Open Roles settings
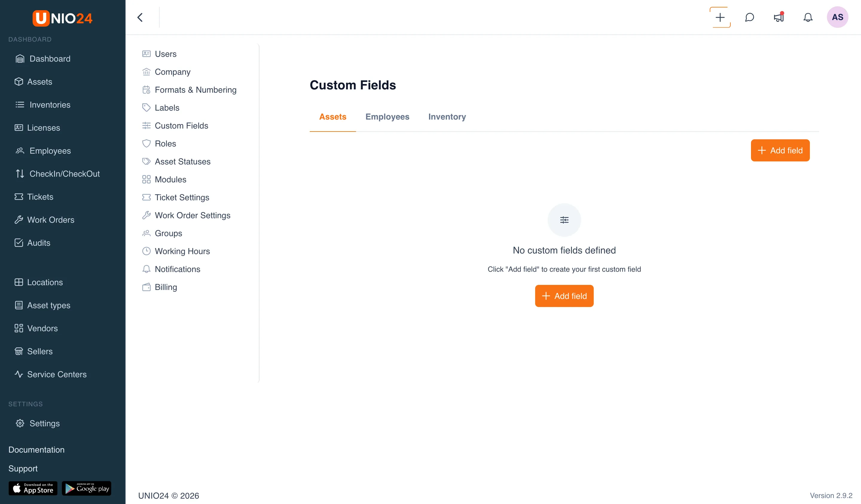 click(159, 143)
